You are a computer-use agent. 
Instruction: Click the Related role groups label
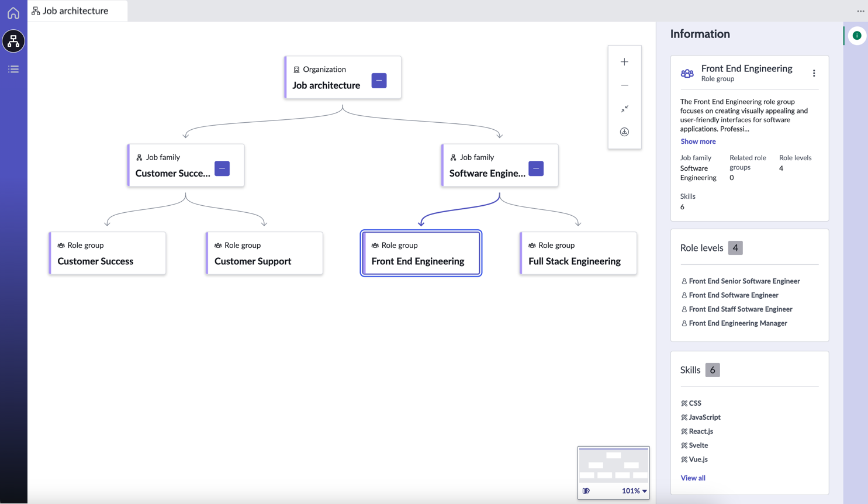click(748, 163)
